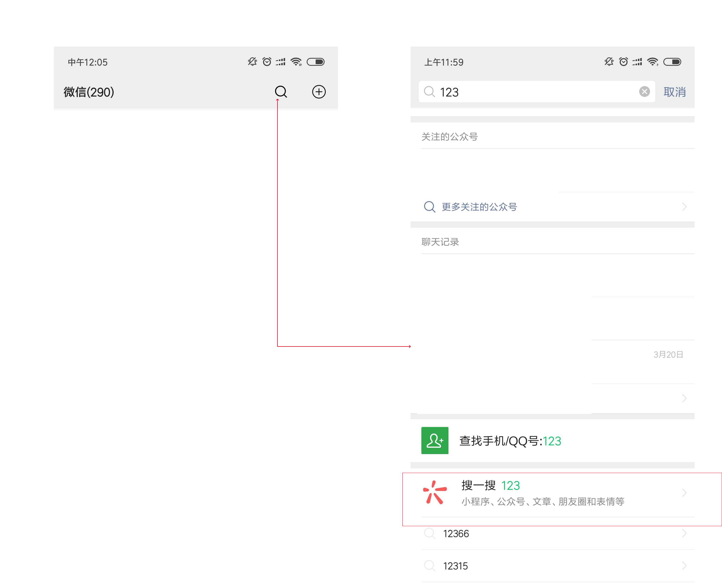Expand the chevron on the 更多关注的公众号 row
The height and width of the screenshot is (588, 722).
[x=684, y=207]
